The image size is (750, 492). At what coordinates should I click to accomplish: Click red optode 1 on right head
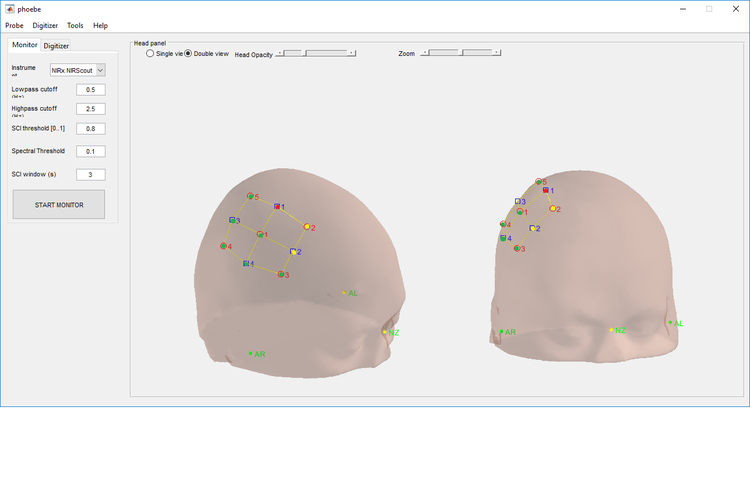520,211
